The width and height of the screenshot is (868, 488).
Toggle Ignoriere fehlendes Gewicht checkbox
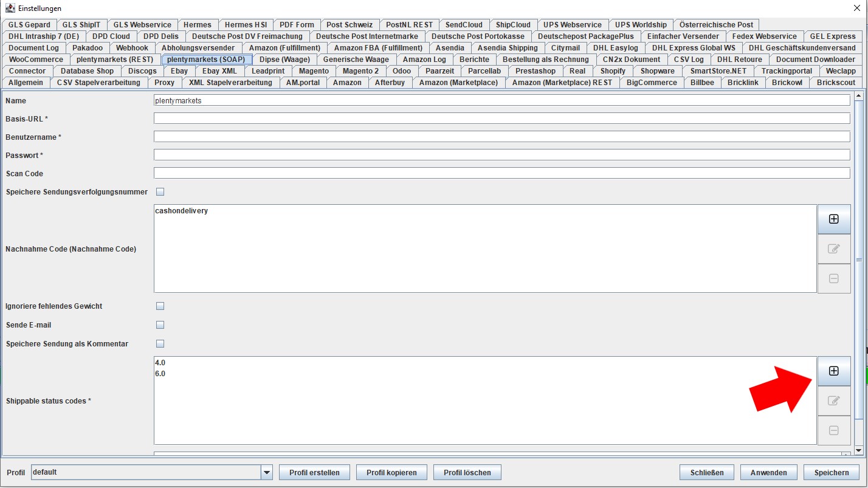(160, 306)
